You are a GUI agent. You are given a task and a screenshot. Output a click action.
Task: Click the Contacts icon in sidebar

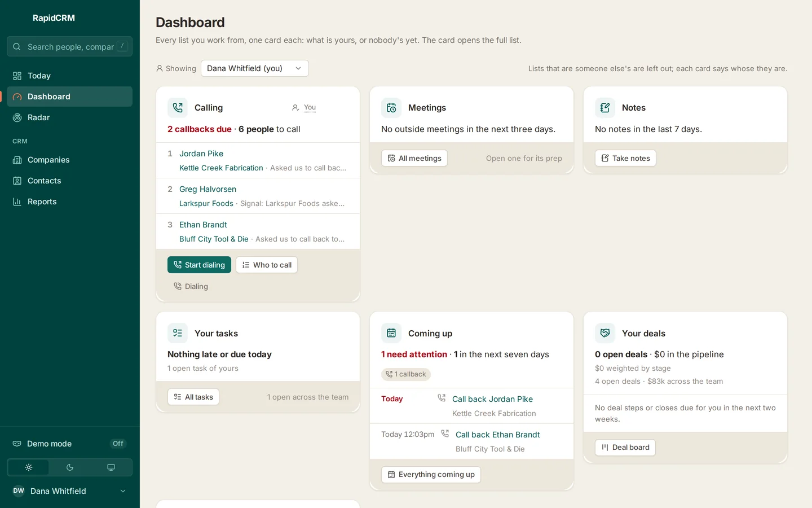tap(17, 181)
